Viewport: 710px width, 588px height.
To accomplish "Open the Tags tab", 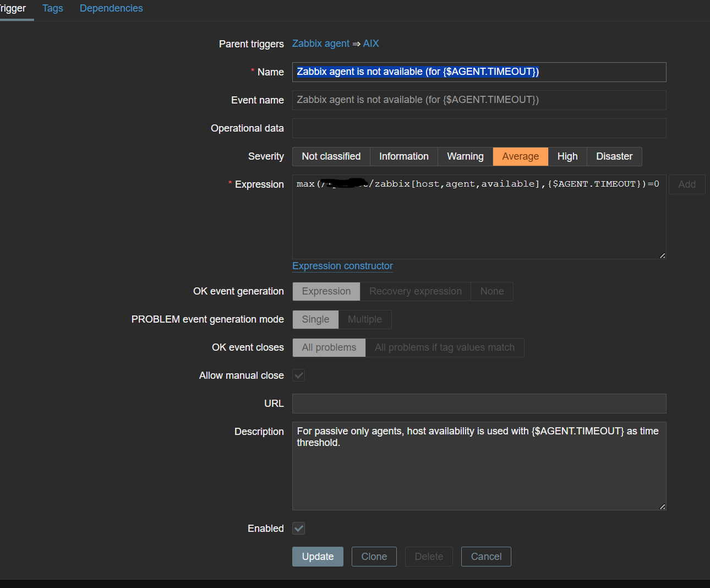I will [x=53, y=8].
